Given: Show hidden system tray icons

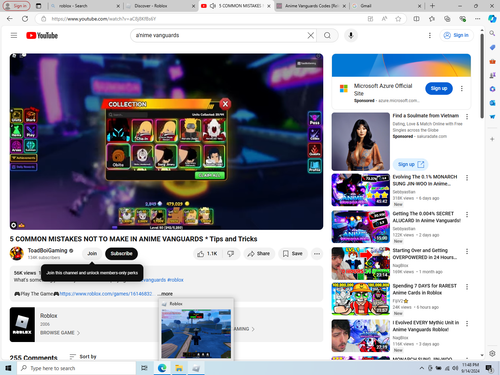Looking at the screenshot, I should (x=422, y=368).
